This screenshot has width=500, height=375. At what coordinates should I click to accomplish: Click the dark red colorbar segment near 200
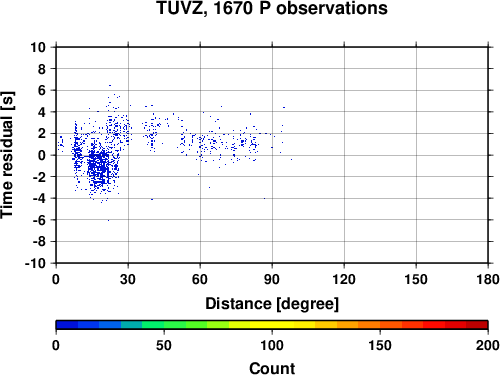pyautogui.click(x=477, y=325)
